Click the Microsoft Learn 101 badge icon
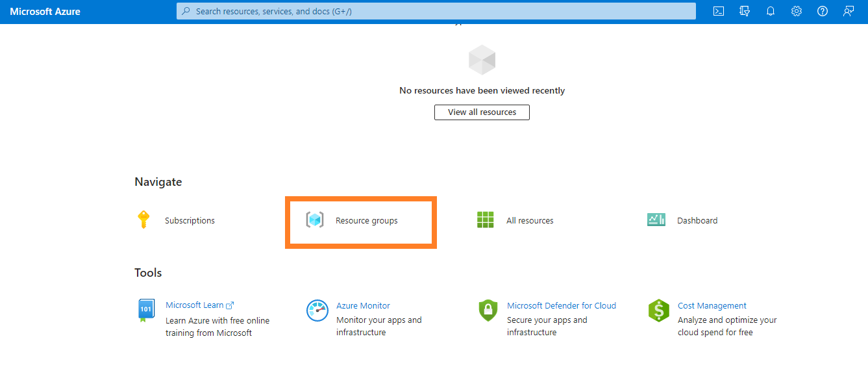The height and width of the screenshot is (382, 868). pos(146,310)
